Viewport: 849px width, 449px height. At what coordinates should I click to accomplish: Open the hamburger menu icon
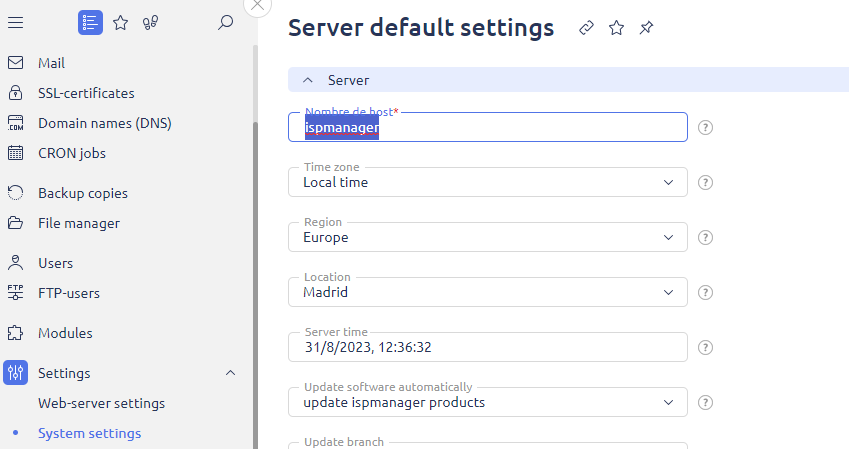[15, 23]
